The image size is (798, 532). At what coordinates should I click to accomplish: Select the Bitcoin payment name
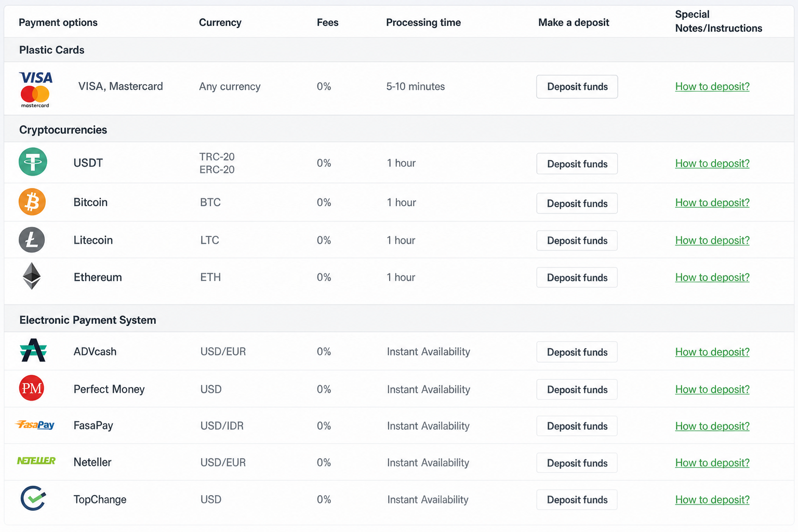[90, 202]
